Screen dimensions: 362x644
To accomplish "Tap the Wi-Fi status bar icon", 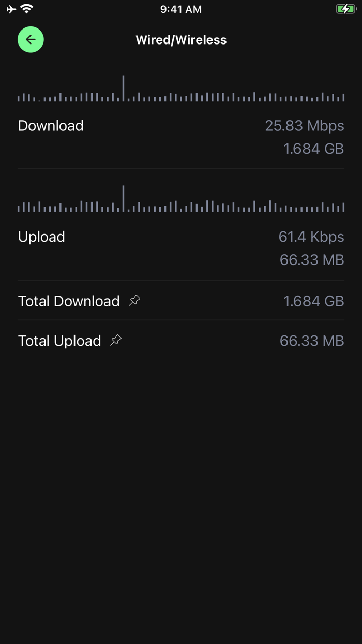I will (27, 9).
